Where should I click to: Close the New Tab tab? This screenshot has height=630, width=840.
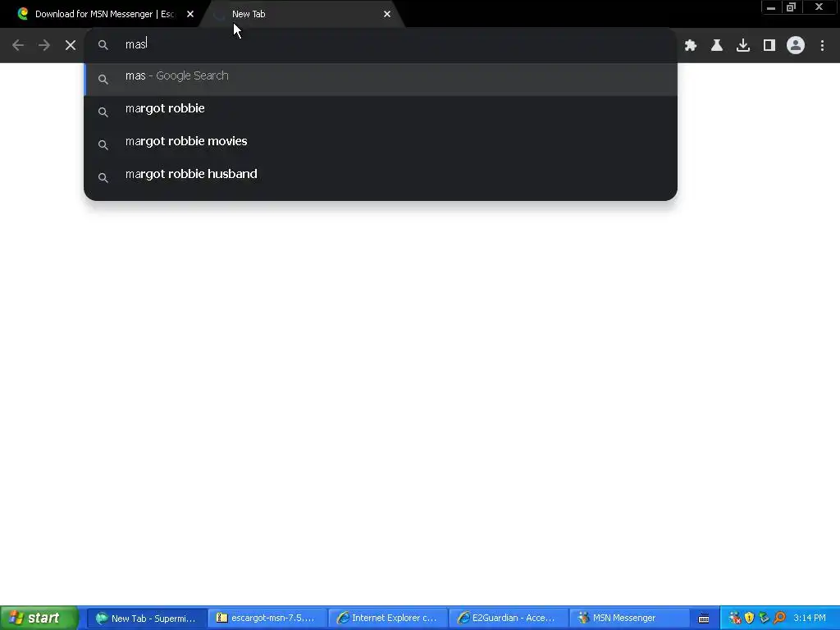tap(387, 14)
